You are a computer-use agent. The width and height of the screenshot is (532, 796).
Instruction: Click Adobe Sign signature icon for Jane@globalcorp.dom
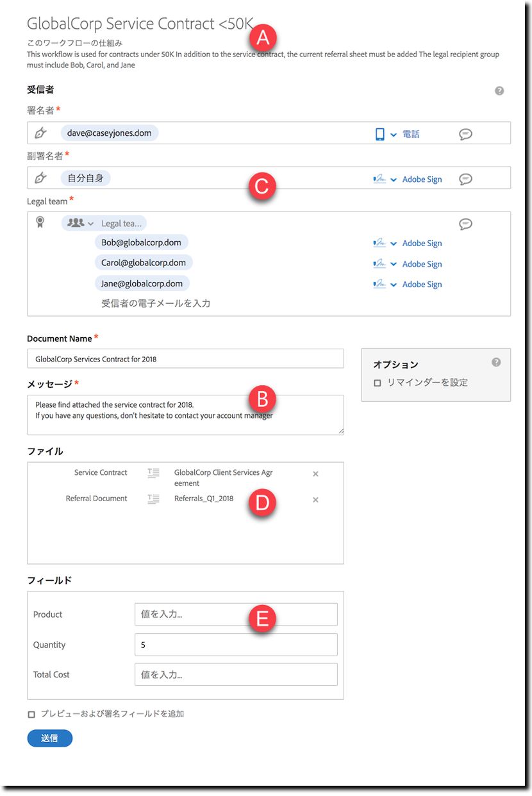tap(379, 284)
